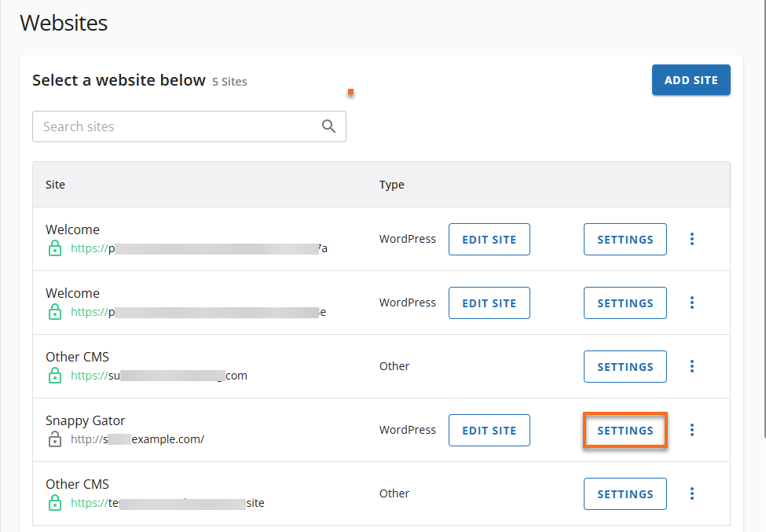Click the Snappy Gator site name
The image size is (766, 532).
click(x=86, y=420)
